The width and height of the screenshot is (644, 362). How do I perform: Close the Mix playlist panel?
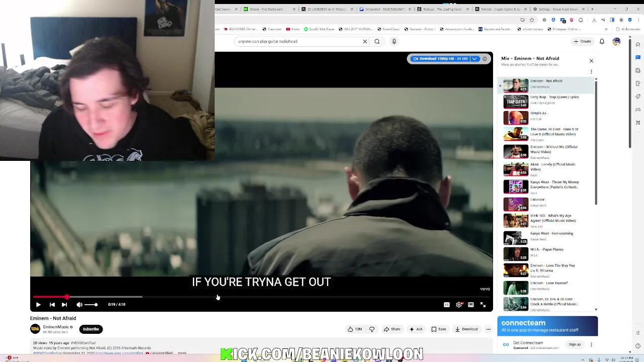point(591,61)
